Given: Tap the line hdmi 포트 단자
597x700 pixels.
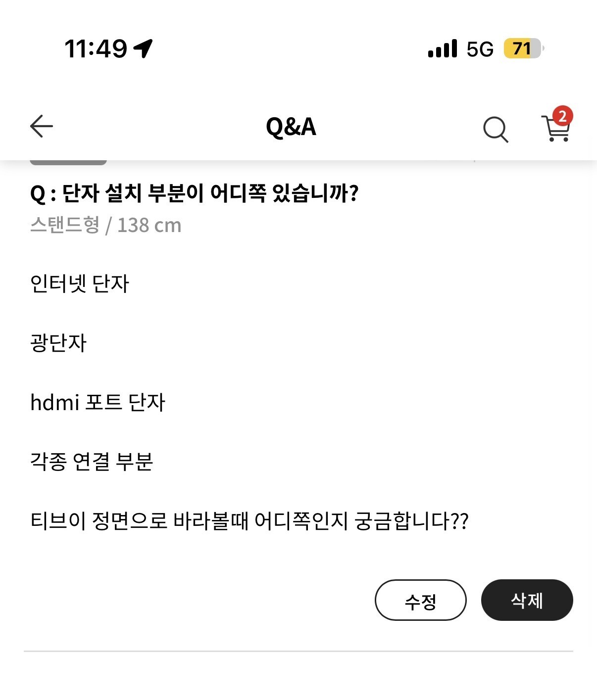Looking at the screenshot, I should 98,402.
